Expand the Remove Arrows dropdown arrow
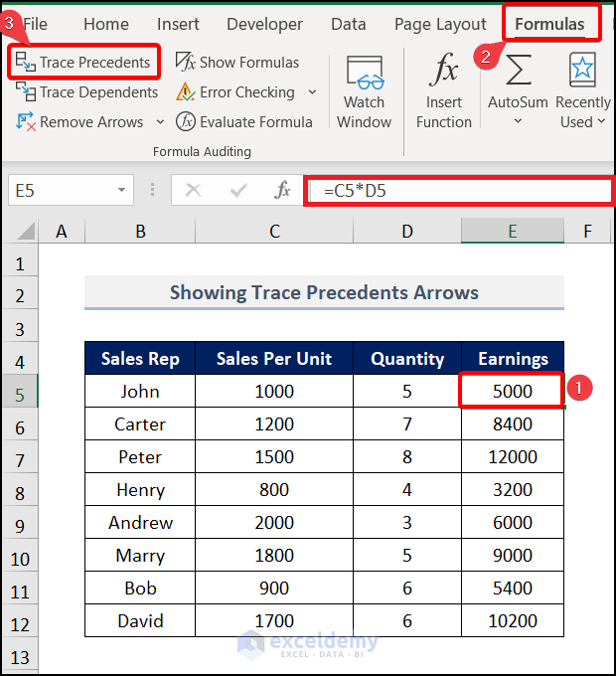This screenshot has width=616, height=676. pyautogui.click(x=161, y=122)
